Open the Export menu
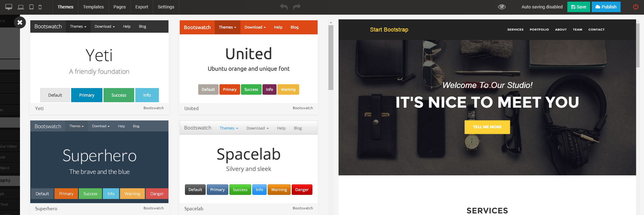 (x=142, y=7)
